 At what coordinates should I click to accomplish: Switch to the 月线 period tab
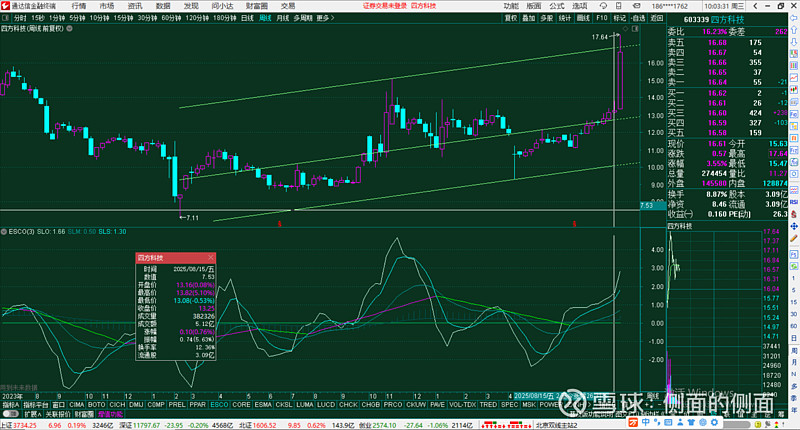[x=282, y=18]
